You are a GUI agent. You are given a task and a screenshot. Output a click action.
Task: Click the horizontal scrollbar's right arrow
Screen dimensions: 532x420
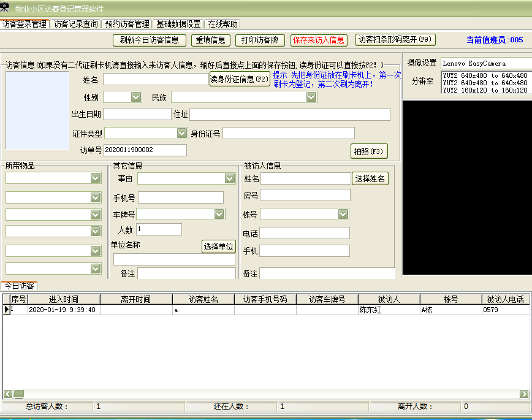tap(524, 394)
